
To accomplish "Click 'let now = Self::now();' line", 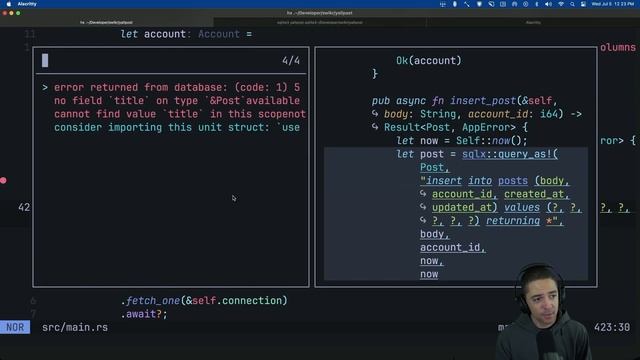I will tap(462, 141).
